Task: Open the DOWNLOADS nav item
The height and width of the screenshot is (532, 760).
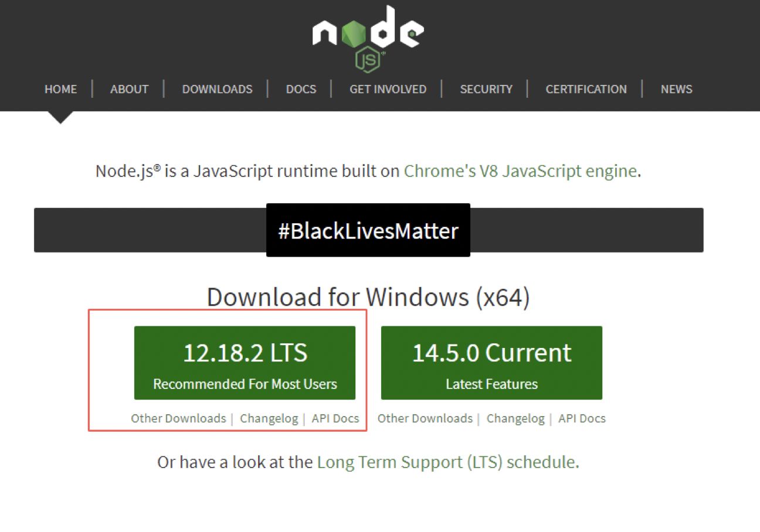Action: [217, 89]
